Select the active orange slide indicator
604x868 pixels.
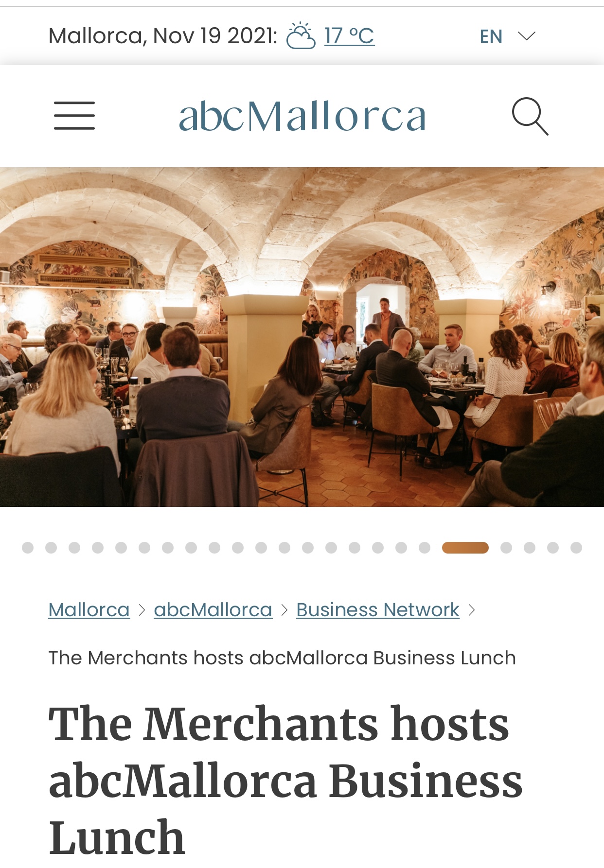pos(465,548)
